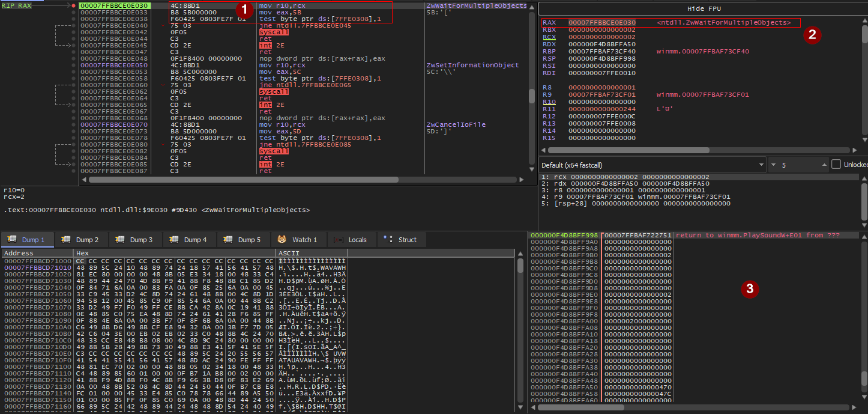Viewport: 868px width, 414px height.
Task: Set breakpoint bullet beside address 00007FFBBCE0E062
Action: pos(74,91)
